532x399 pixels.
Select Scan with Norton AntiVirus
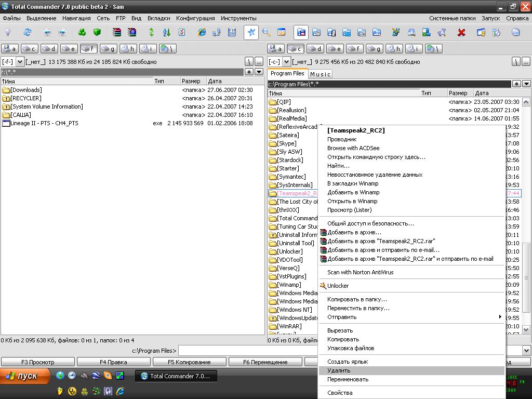point(411,272)
